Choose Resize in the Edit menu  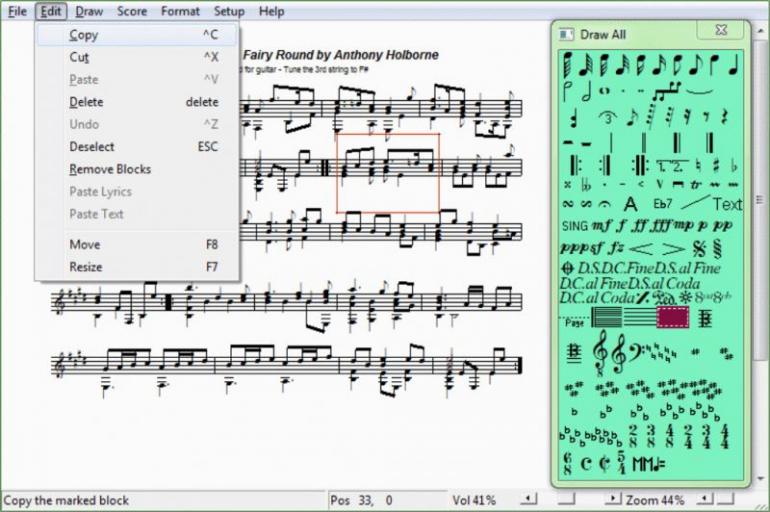(x=137, y=267)
